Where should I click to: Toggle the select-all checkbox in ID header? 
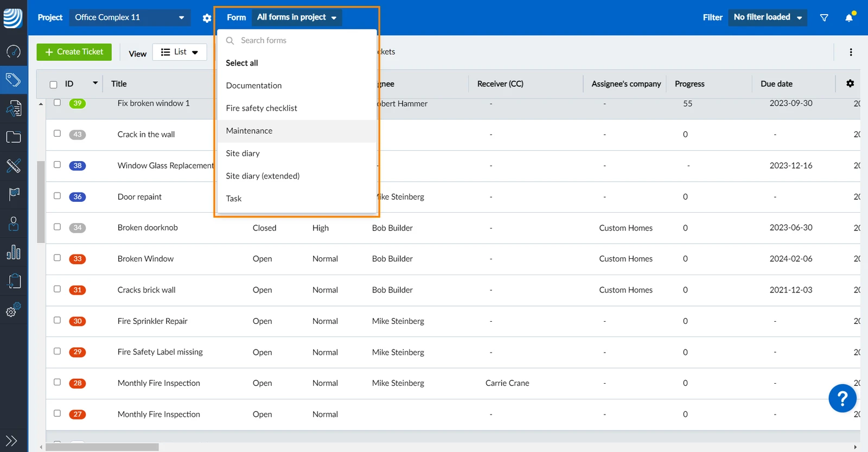(53, 84)
